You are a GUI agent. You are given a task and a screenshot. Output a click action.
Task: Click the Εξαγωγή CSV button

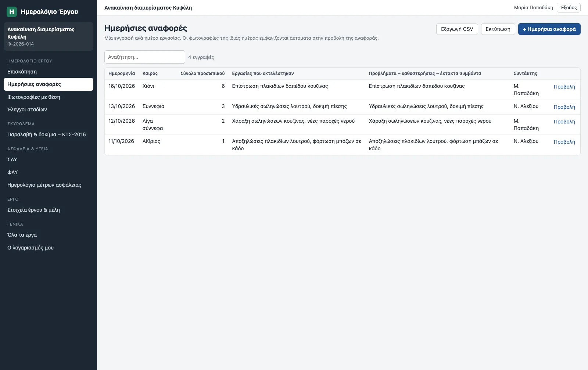457,29
